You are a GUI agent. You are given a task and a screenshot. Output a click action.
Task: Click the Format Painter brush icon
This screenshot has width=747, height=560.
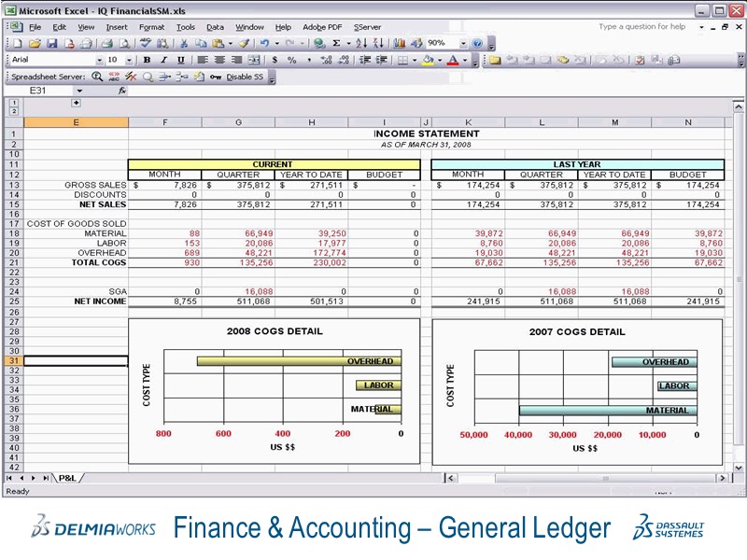(244, 44)
